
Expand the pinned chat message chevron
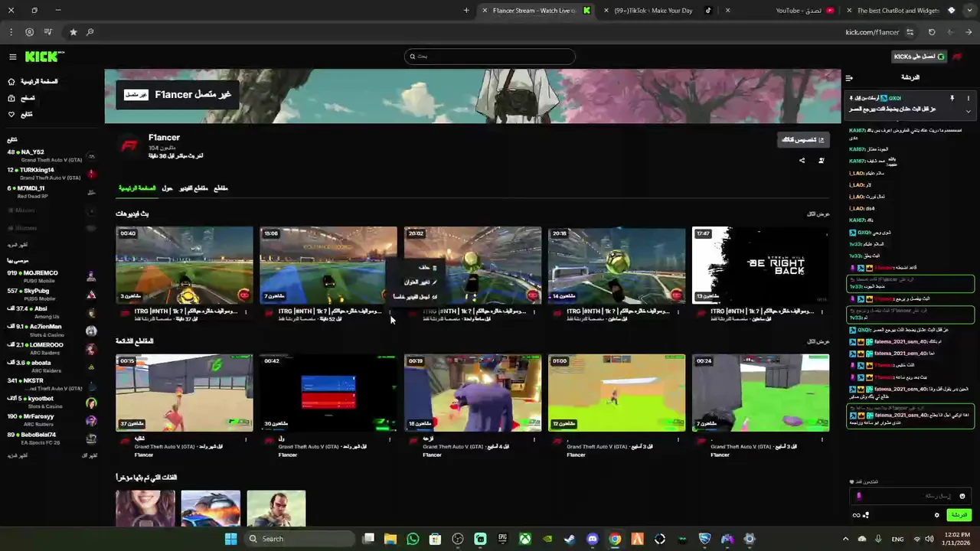(968, 112)
